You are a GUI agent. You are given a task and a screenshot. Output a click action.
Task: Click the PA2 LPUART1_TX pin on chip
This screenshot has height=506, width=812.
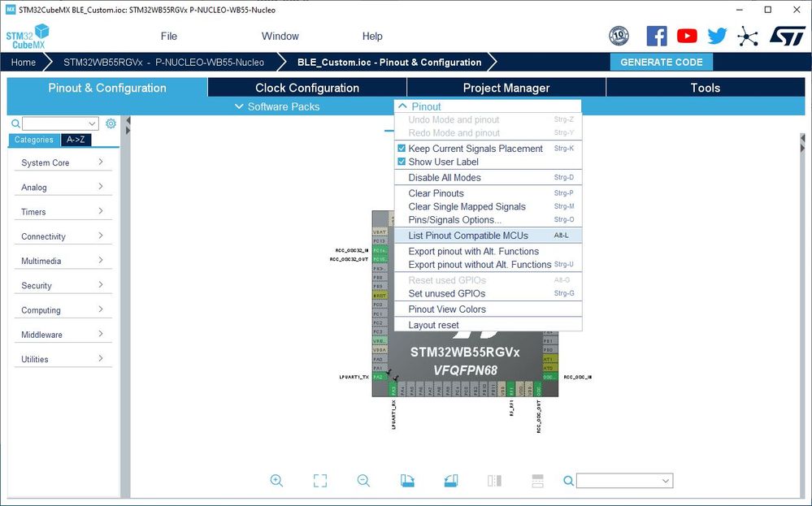pyautogui.click(x=380, y=377)
